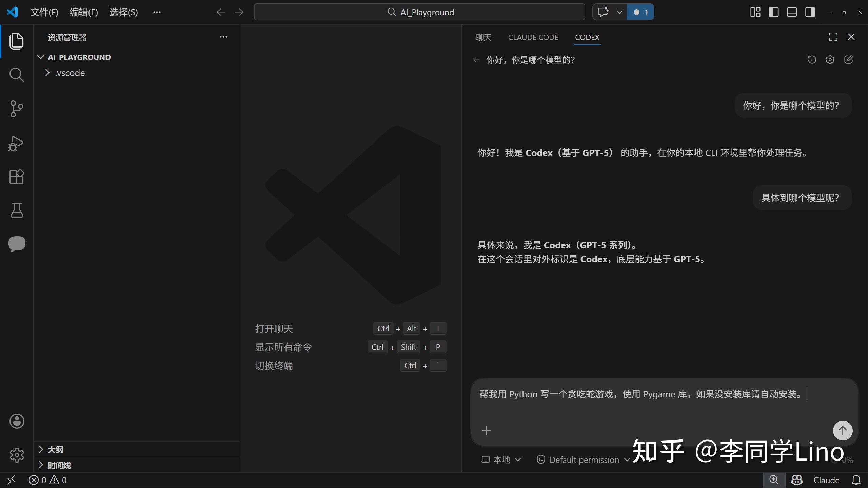Open the 文件(F) menu
Image resolution: width=868 pixels, height=488 pixels.
pyautogui.click(x=44, y=12)
